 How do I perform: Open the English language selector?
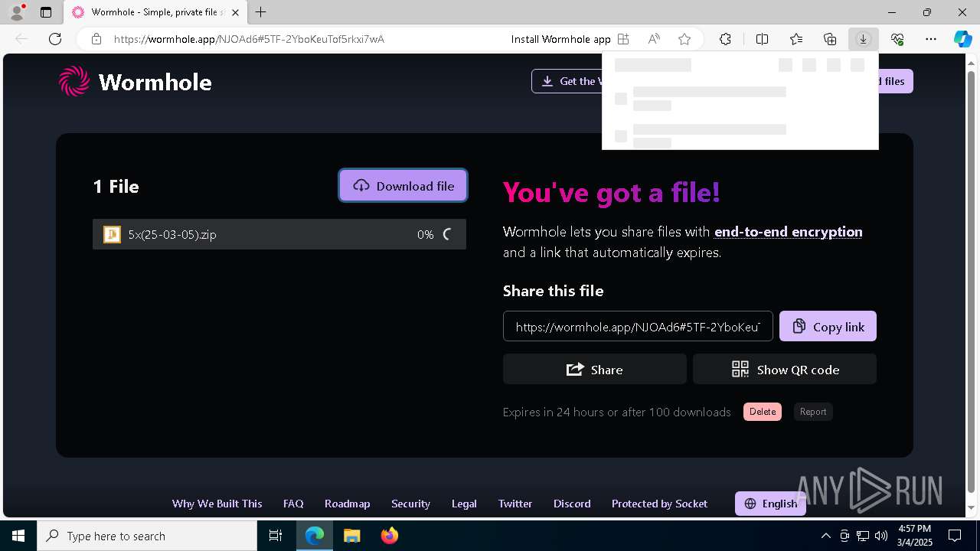pos(770,504)
